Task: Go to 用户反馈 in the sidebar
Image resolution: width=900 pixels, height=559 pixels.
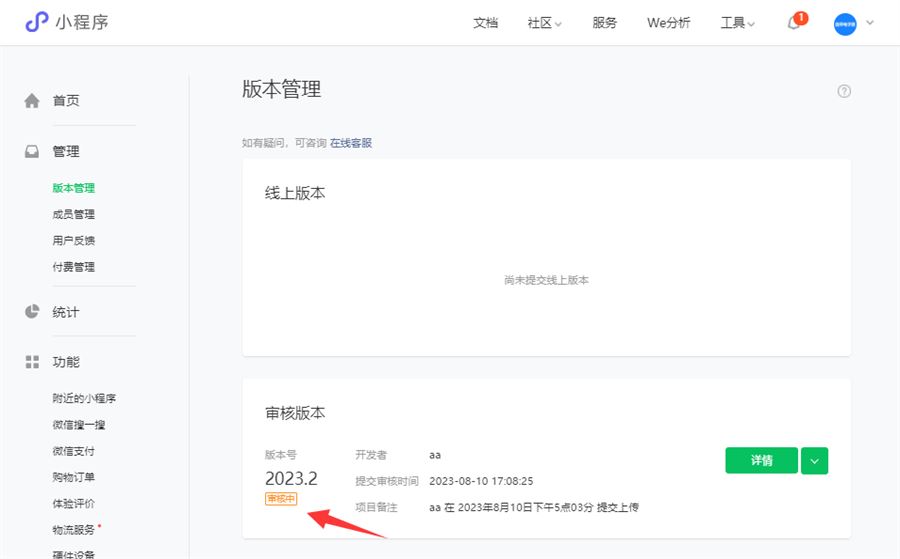Action: [74, 240]
